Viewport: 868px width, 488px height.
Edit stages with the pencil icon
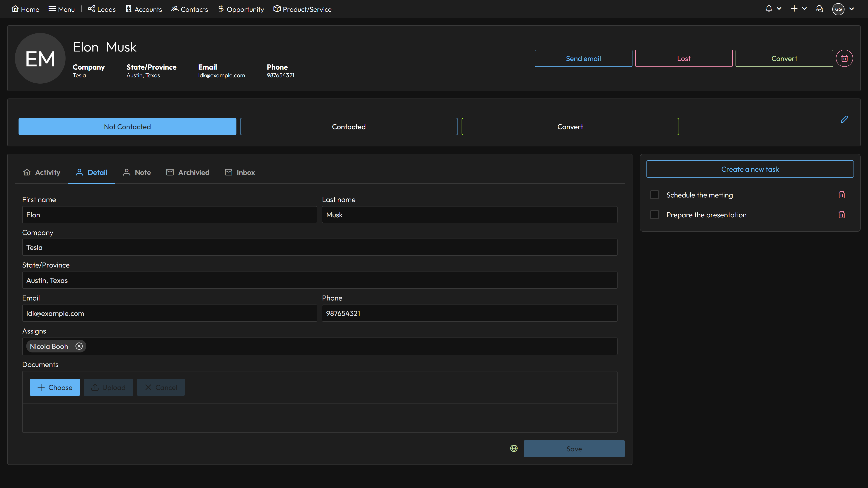pos(844,120)
